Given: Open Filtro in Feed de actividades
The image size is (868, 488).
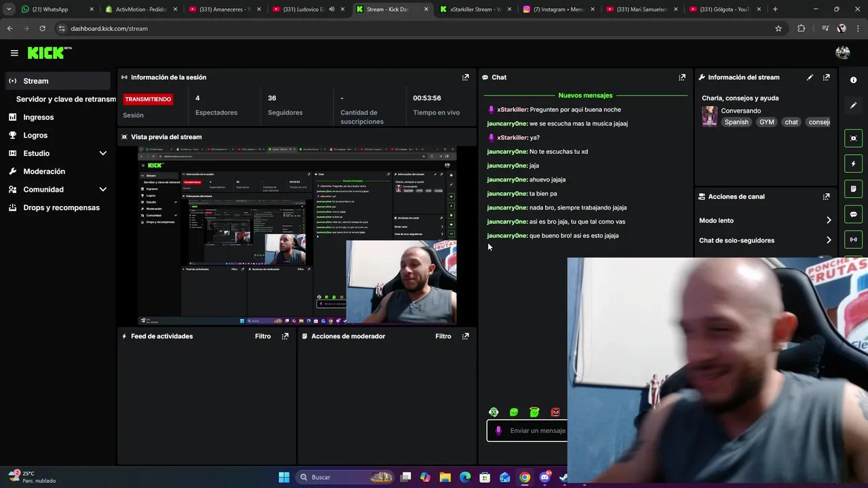Looking at the screenshot, I should pos(262,336).
